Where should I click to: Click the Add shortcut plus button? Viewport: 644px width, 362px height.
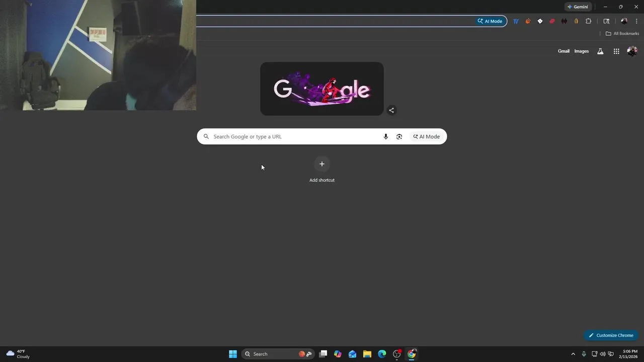click(x=322, y=164)
